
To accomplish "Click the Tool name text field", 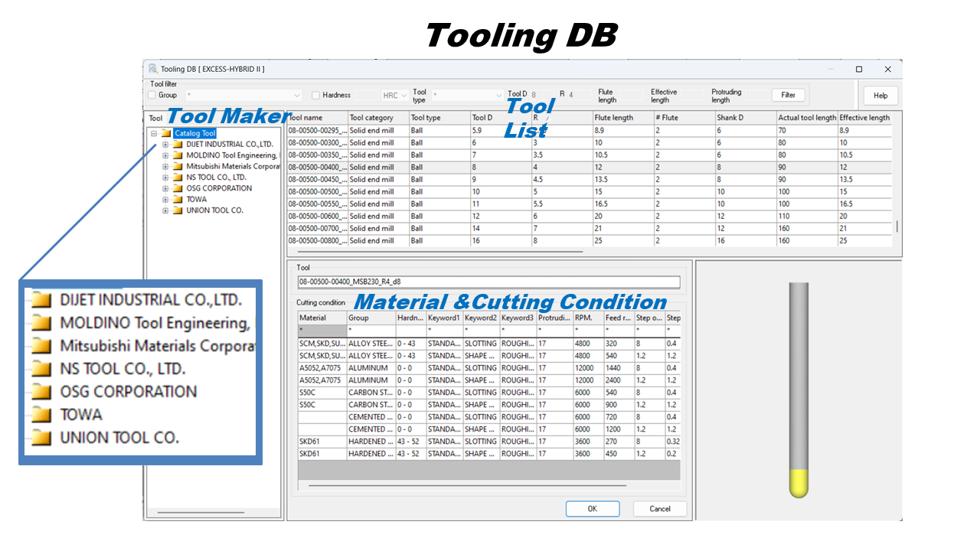I will click(488, 282).
